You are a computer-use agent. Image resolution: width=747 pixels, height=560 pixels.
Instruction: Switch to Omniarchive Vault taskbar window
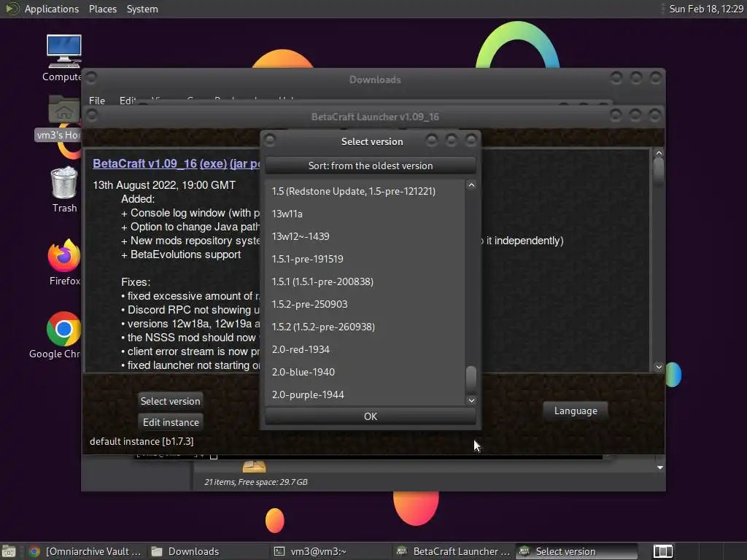pos(86,551)
